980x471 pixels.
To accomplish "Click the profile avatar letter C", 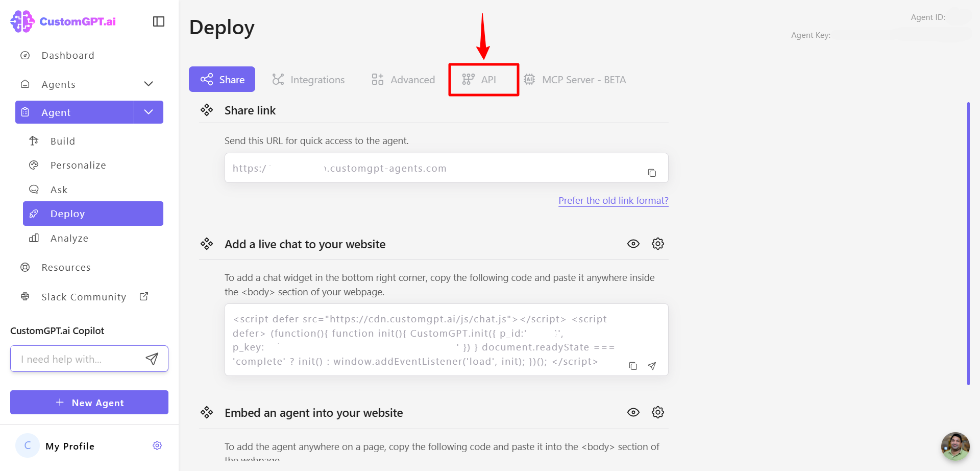I will tap(28, 445).
